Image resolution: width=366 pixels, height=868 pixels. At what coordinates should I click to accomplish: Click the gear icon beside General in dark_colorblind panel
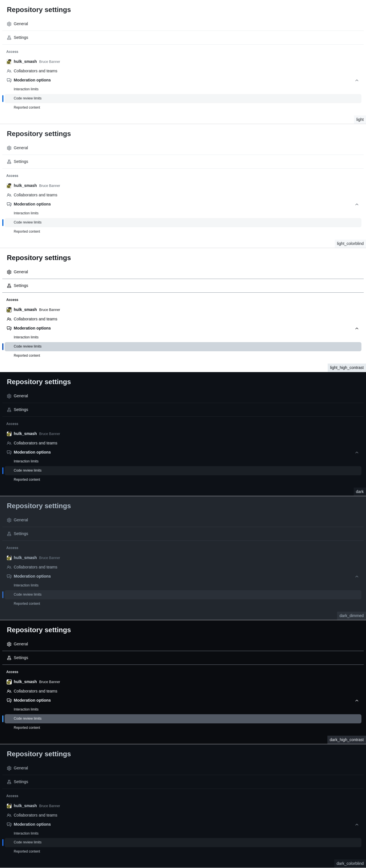click(9, 768)
